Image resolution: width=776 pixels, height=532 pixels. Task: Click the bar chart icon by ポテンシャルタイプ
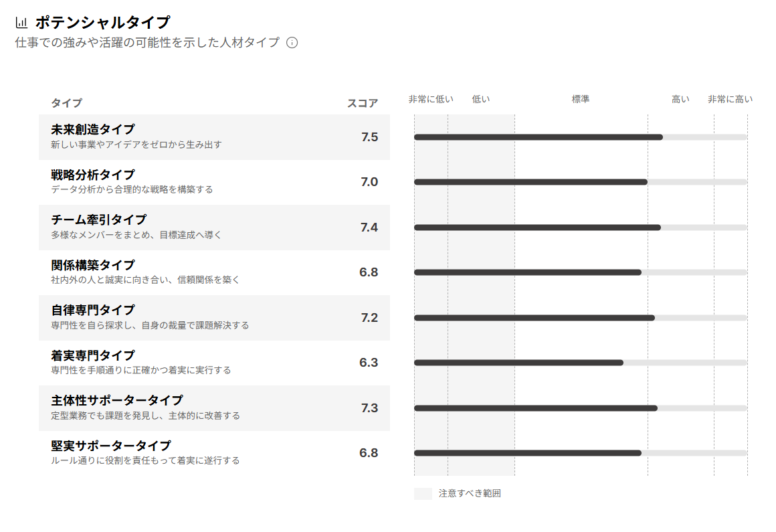pyautogui.click(x=21, y=23)
